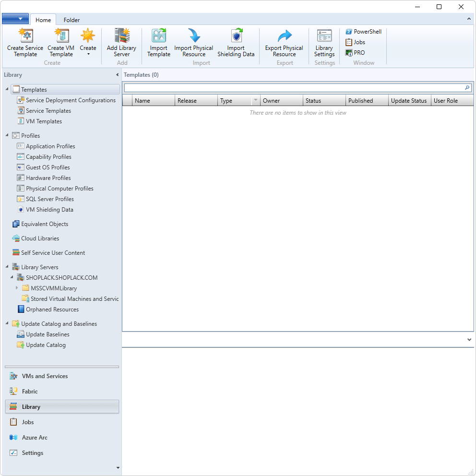
Task: Click the Cloud Libraries icon
Action: pyautogui.click(x=16, y=238)
